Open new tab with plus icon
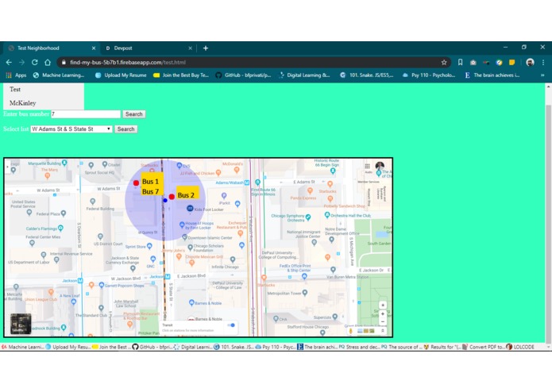This screenshot has width=552, height=392. (x=206, y=48)
